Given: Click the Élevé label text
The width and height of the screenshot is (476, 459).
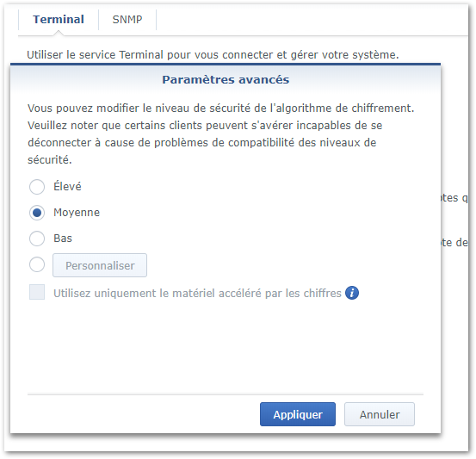Looking at the screenshot, I should [x=67, y=186].
